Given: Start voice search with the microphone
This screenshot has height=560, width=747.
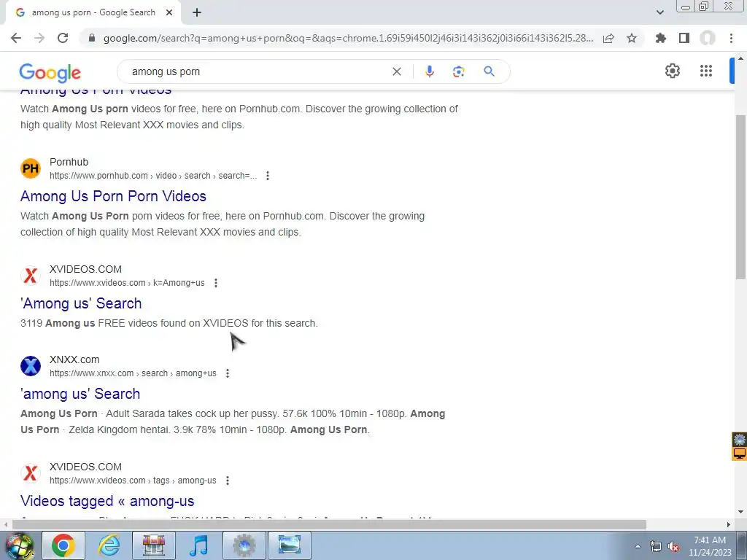Looking at the screenshot, I should click(x=429, y=71).
